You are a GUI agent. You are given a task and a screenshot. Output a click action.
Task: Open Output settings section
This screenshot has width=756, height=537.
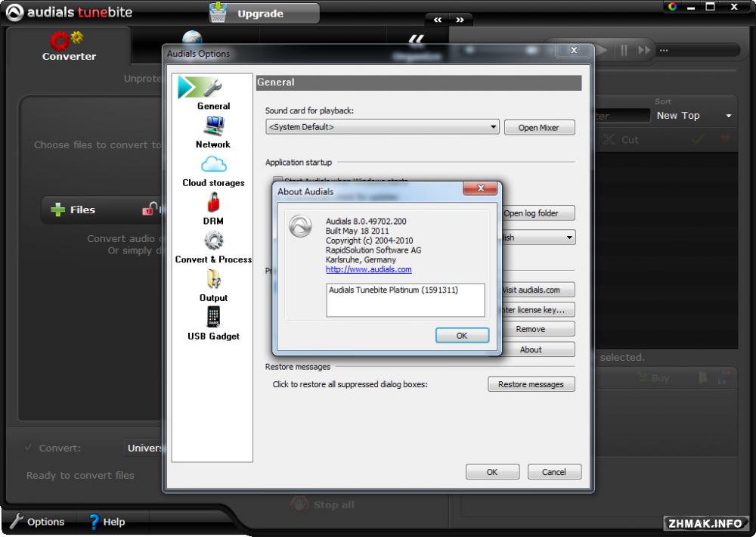pyautogui.click(x=213, y=286)
